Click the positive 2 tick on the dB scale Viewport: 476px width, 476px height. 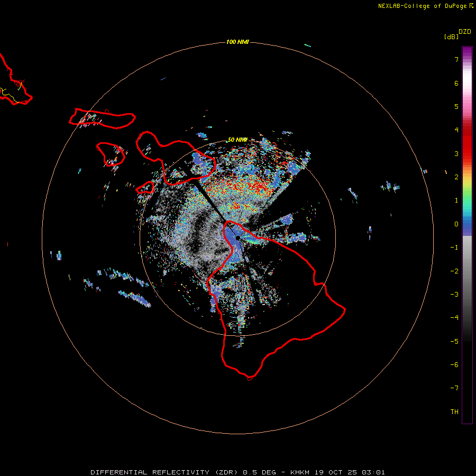(456, 177)
